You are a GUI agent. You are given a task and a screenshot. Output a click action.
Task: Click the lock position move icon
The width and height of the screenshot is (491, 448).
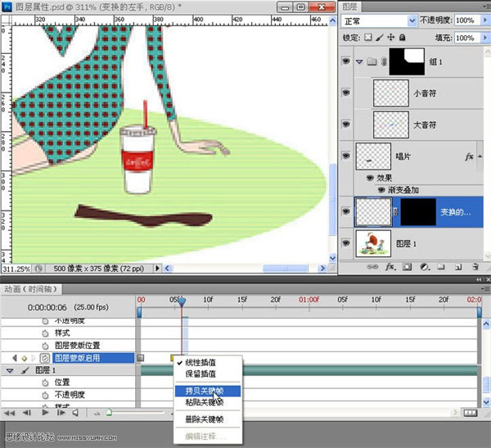click(x=390, y=38)
